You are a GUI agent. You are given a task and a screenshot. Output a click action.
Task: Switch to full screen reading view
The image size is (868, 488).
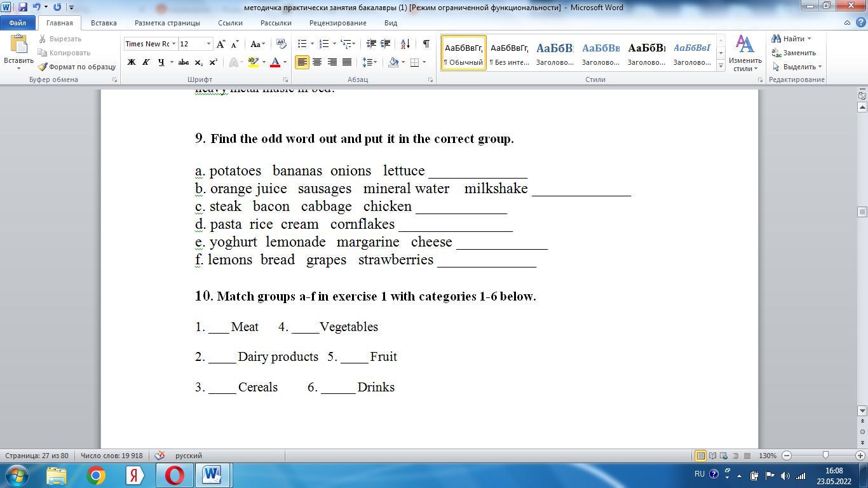coord(712,456)
